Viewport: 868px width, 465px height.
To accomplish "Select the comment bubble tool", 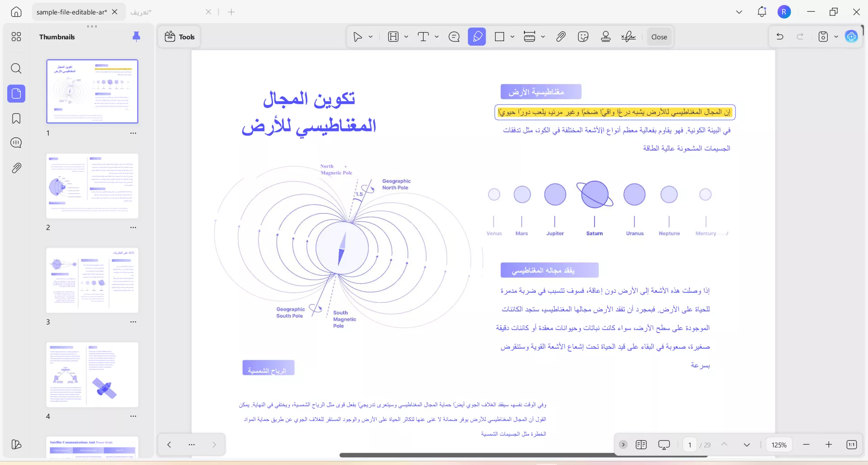I will click(454, 37).
